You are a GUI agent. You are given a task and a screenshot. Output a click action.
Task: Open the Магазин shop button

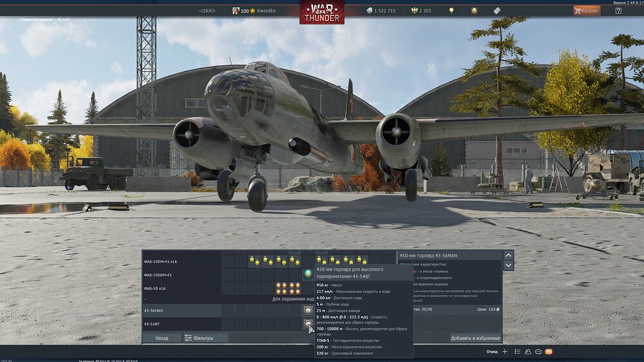click(587, 11)
